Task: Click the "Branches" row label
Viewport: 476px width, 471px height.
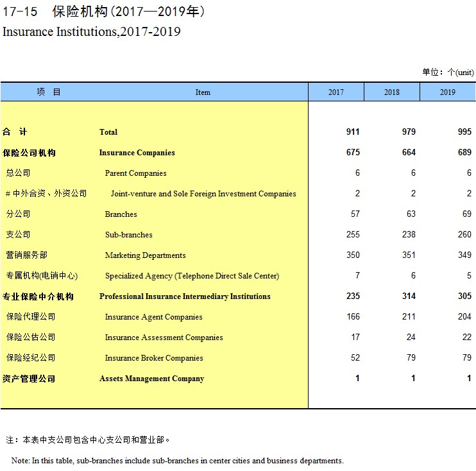Action: coord(121,214)
